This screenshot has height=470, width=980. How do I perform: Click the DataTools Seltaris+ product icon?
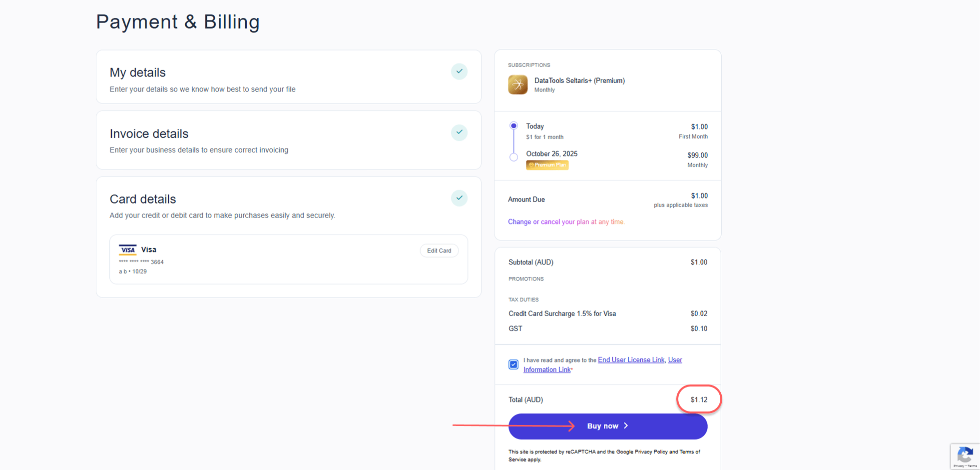(x=517, y=84)
